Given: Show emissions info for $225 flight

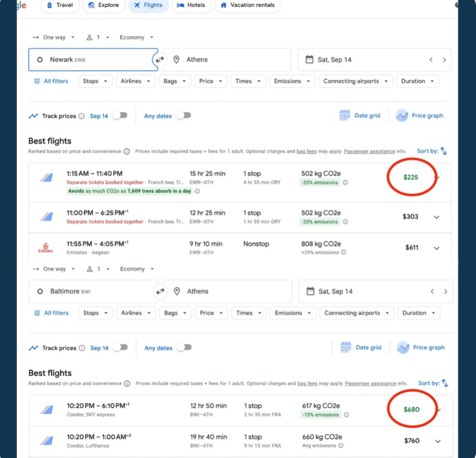Looking at the screenshot, I should coord(345,183).
